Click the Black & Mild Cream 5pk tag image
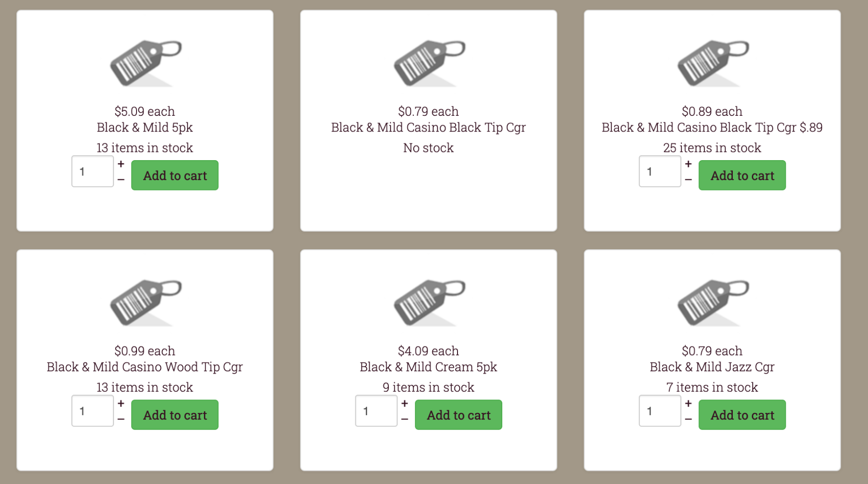This screenshot has width=868, height=484. point(429,303)
